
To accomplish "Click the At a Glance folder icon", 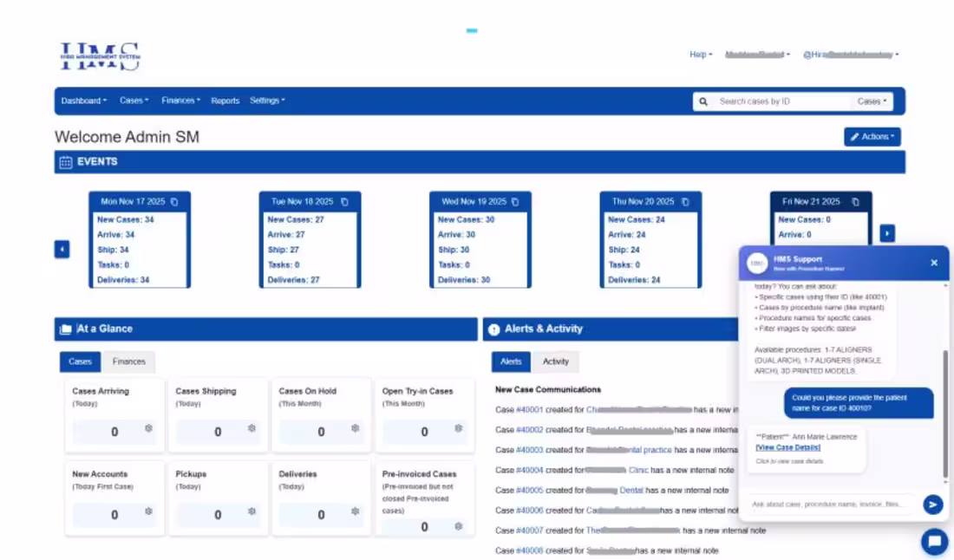I will [66, 329].
